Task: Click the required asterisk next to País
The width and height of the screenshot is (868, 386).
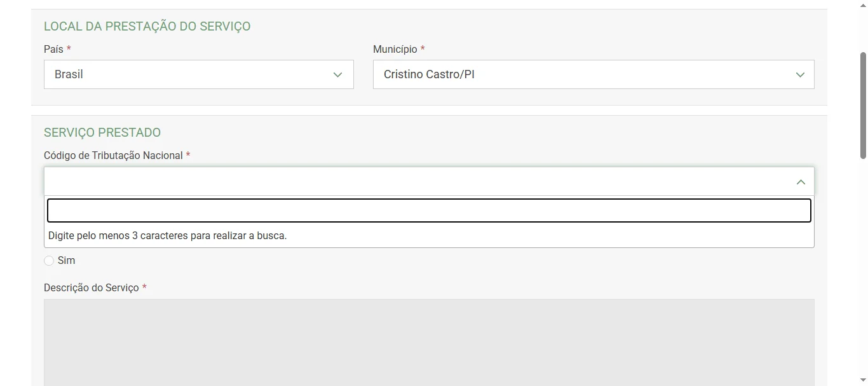Action: (68, 49)
